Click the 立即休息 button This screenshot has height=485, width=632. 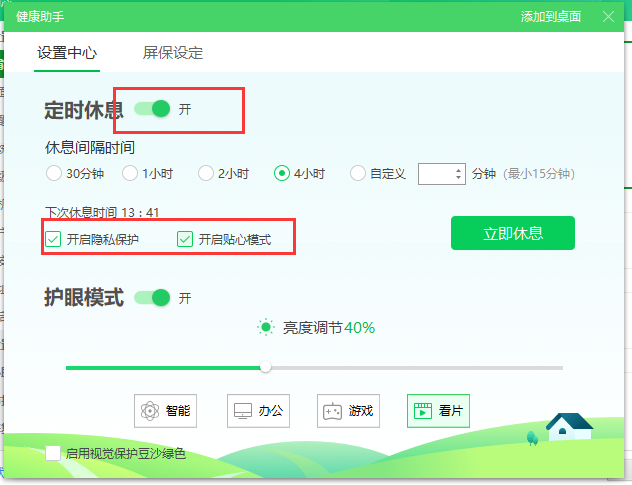pos(513,233)
